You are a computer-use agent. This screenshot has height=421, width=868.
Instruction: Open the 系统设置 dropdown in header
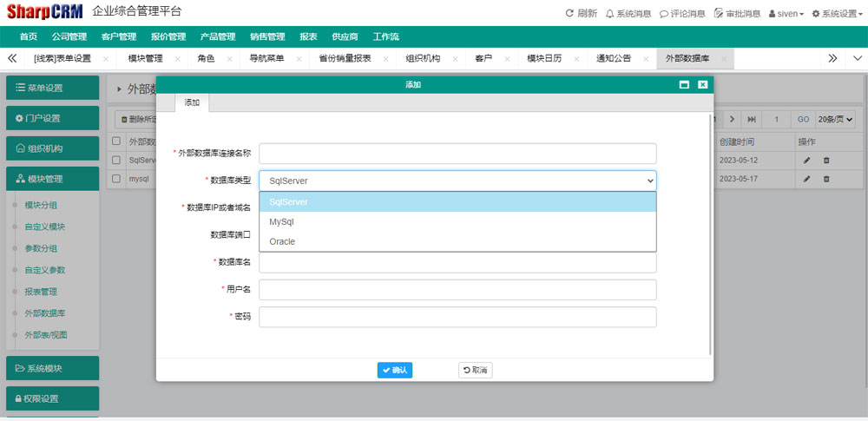click(x=836, y=13)
